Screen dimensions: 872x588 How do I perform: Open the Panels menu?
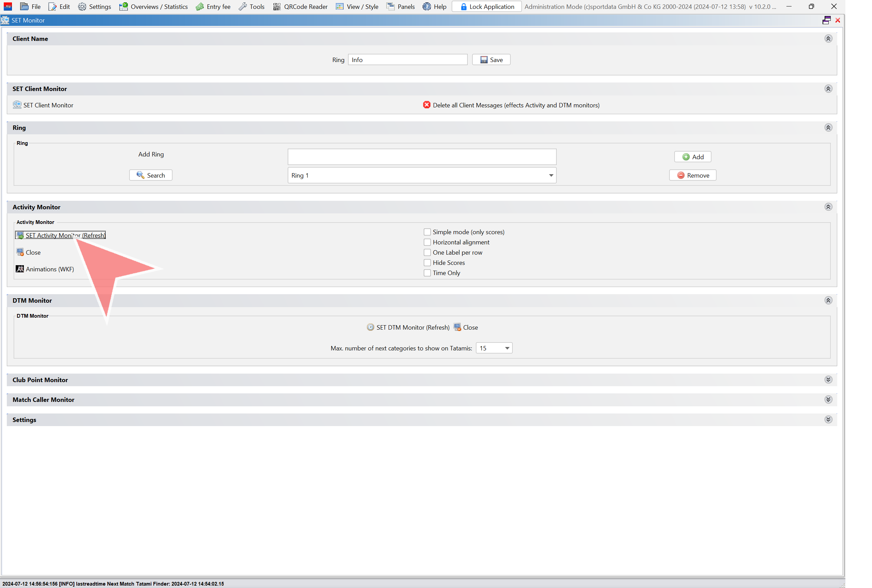coord(401,6)
